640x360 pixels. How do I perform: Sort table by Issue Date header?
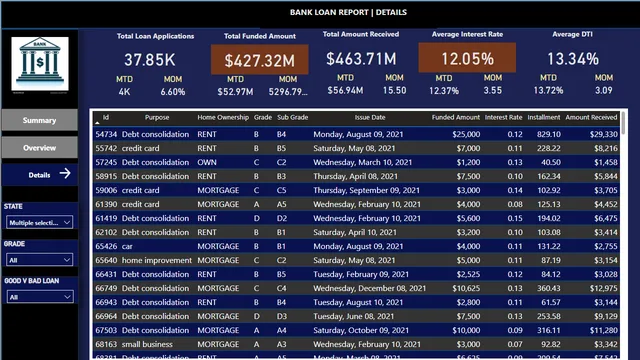[370, 118]
